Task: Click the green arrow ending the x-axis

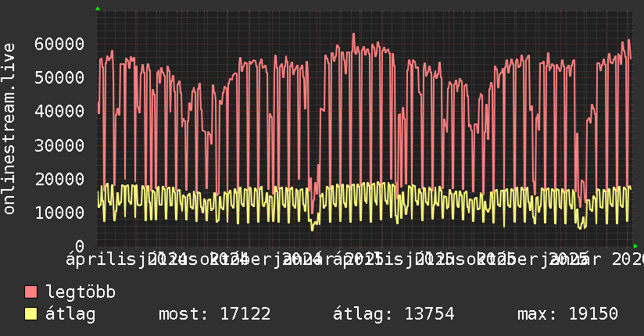Action: pyautogui.click(x=635, y=246)
